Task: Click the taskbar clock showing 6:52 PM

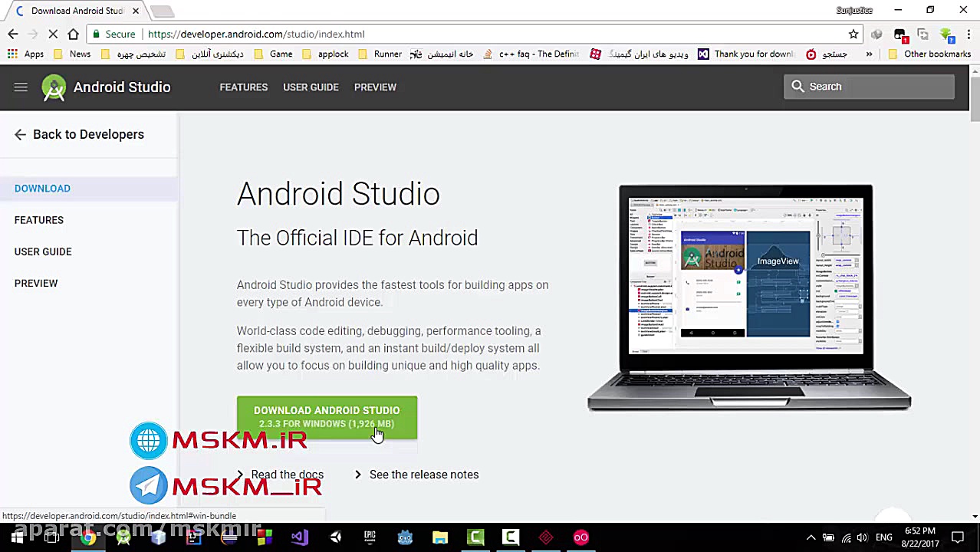Action: click(x=920, y=537)
